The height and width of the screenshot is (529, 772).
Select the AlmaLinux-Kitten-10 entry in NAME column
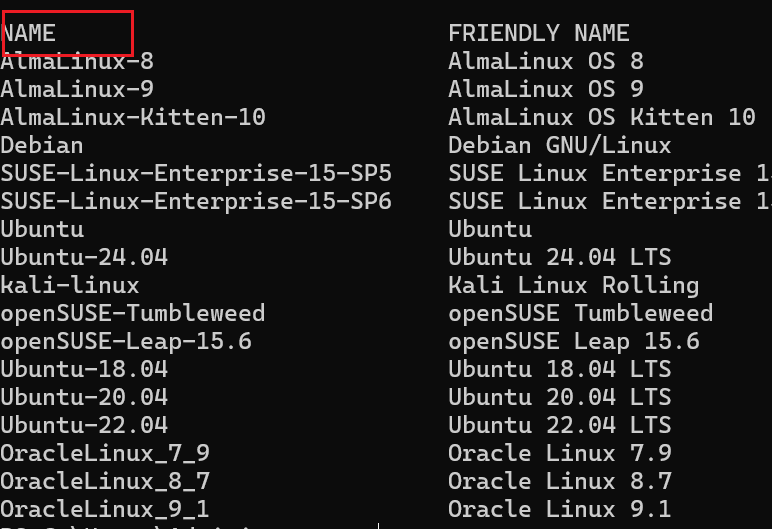pos(133,117)
